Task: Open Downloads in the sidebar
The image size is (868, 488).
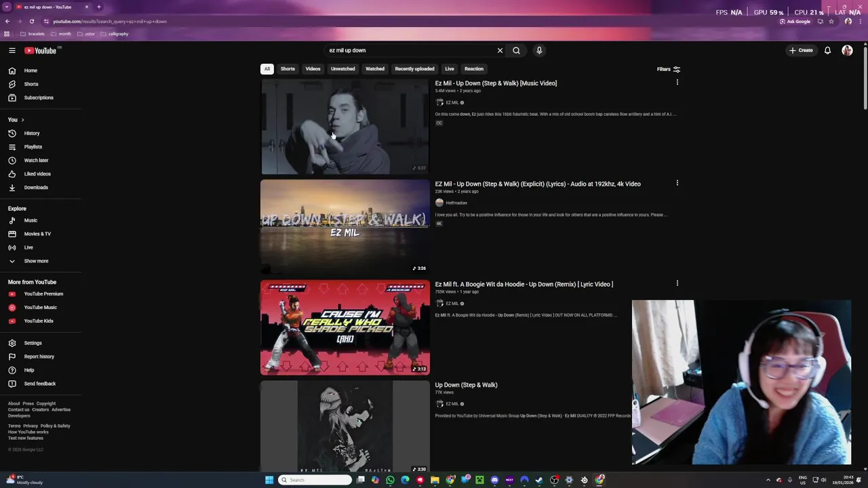Action: [x=41, y=188]
